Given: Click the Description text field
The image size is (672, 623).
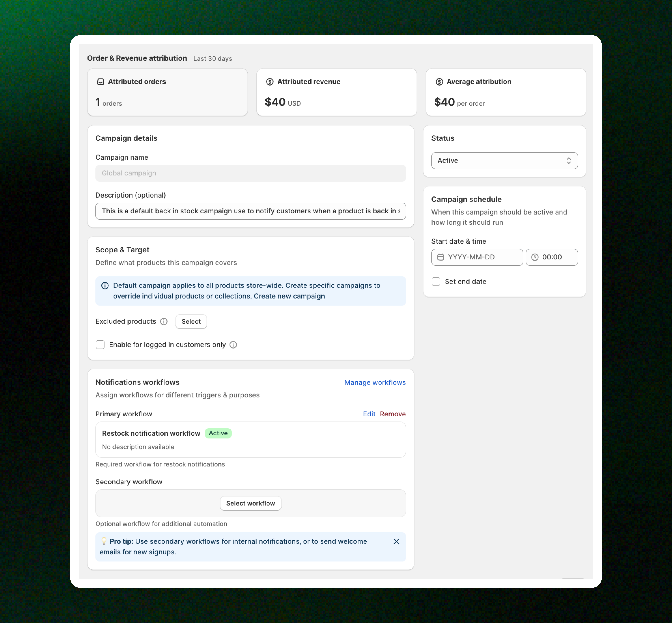Looking at the screenshot, I should [x=250, y=211].
